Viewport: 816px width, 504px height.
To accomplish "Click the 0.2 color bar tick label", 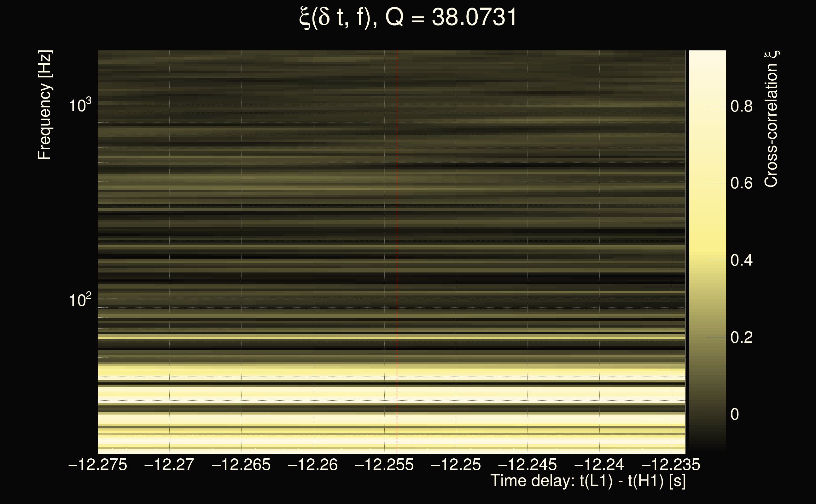I will 741,337.
